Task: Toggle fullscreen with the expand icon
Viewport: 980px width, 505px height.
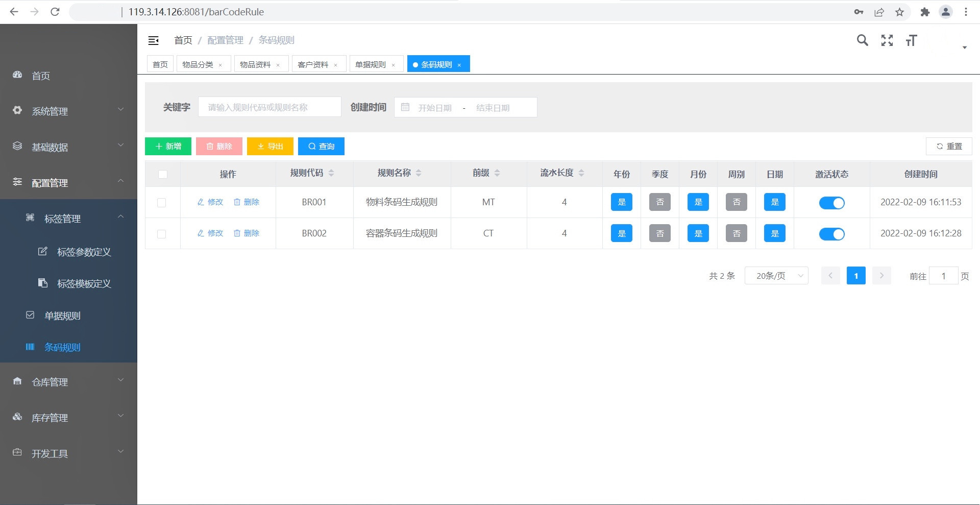Action: click(887, 40)
